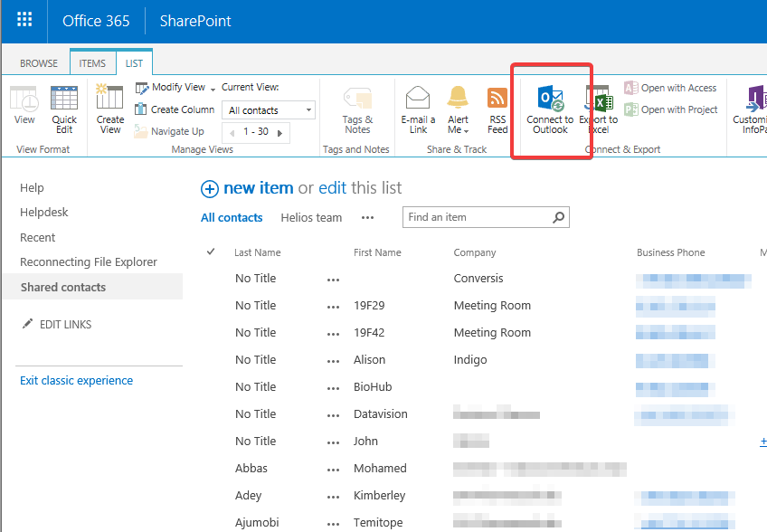The height and width of the screenshot is (532, 767).
Task: Open the item menu for Mohamed row
Action: tap(333, 470)
